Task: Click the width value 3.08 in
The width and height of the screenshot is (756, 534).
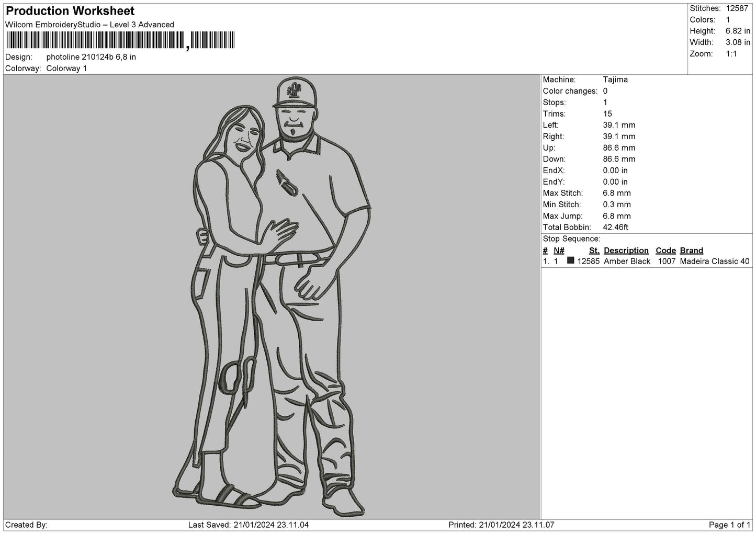Action: pyautogui.click(x=738, y=42)
